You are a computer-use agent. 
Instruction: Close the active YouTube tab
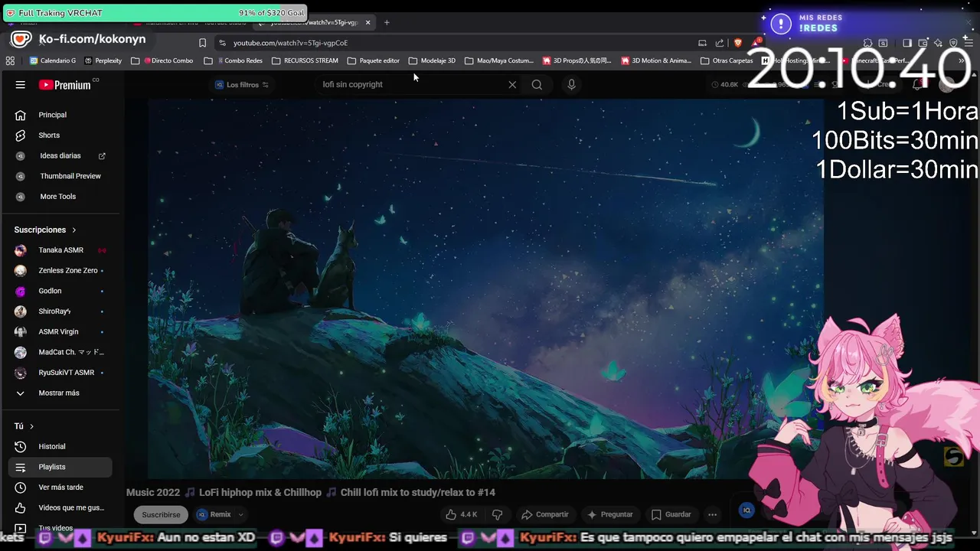pos(367,22)
